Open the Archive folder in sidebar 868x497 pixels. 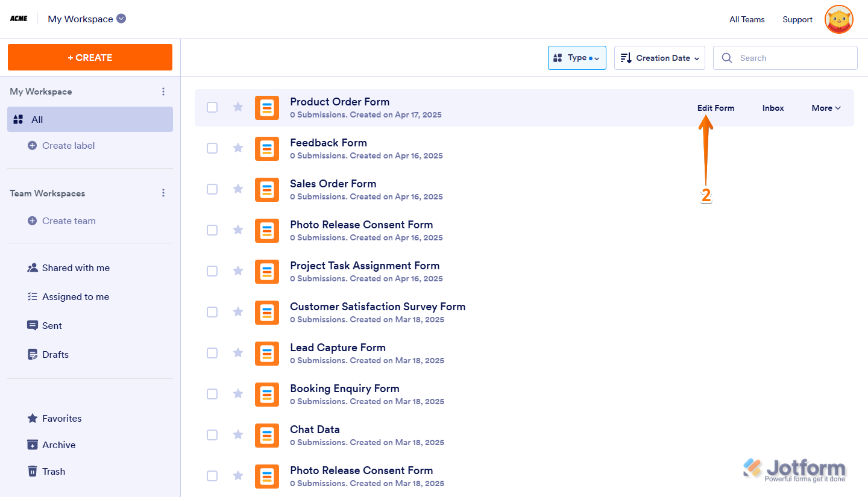pos(58,445)
